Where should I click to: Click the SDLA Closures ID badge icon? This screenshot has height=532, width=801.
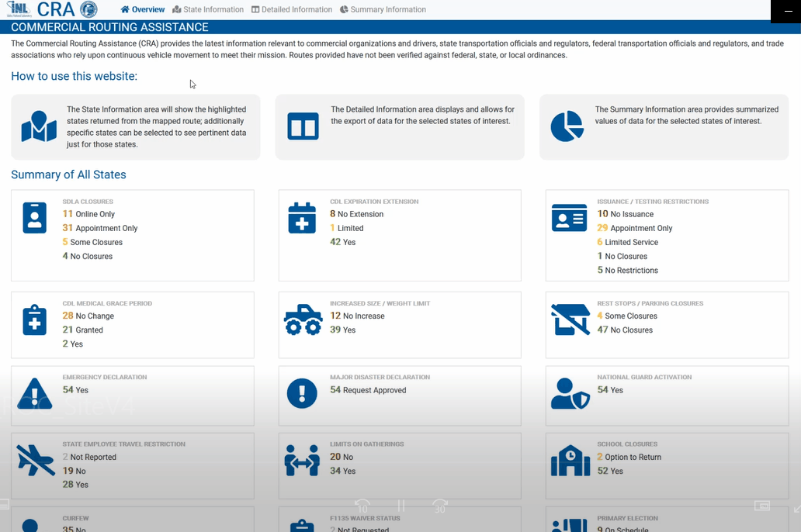[x=35, y=218]
